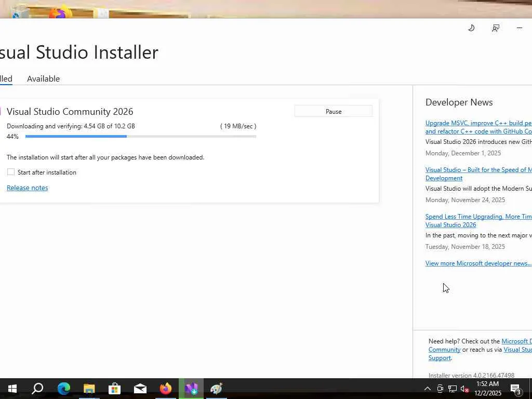Switch to the Installed tab

click(x=6, y=79)
